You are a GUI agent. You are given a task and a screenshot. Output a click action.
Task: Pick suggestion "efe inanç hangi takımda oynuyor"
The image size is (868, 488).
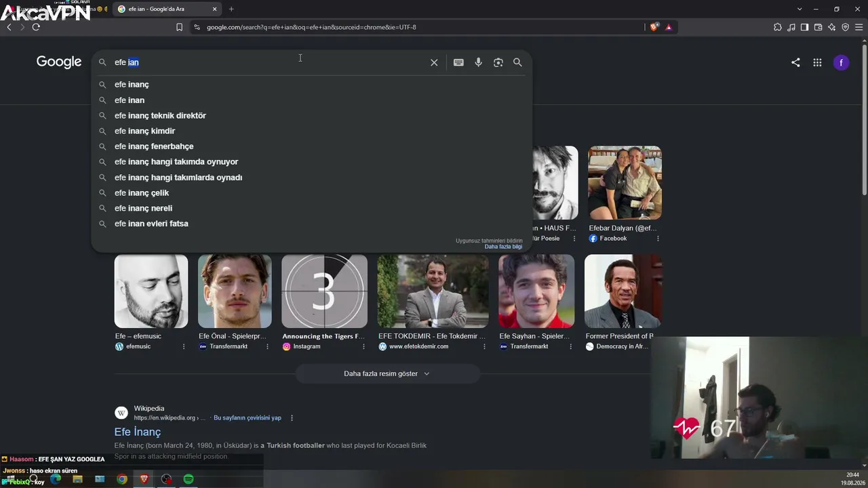312,162
